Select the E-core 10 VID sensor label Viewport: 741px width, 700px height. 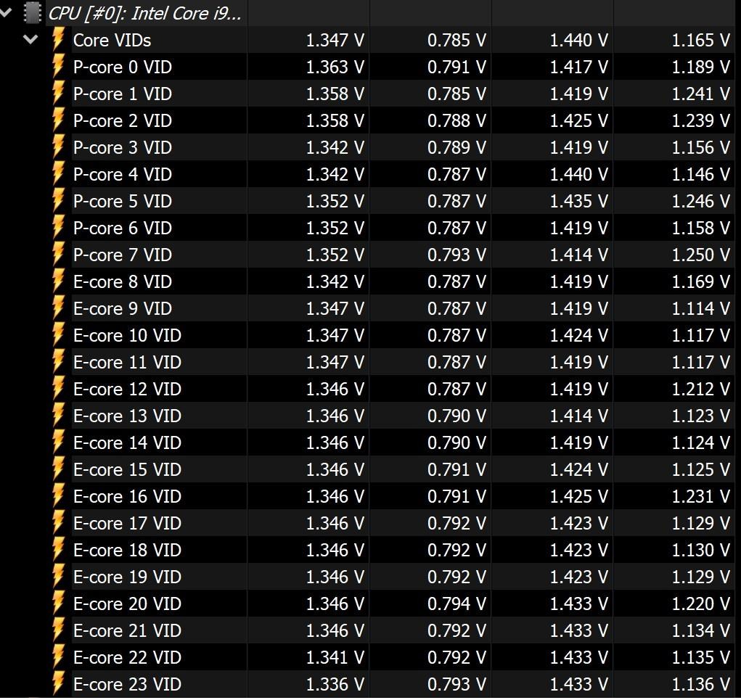(126, 335)
